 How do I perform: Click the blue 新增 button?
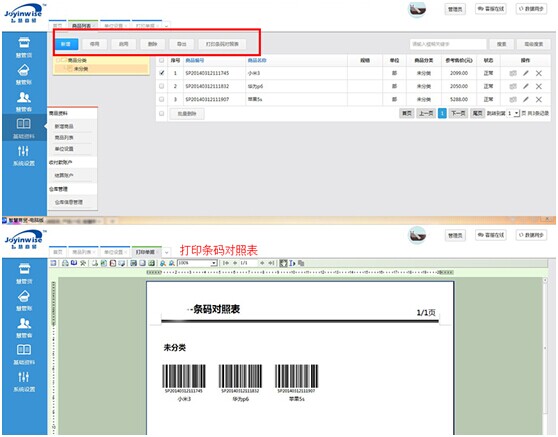pos(66,44)
